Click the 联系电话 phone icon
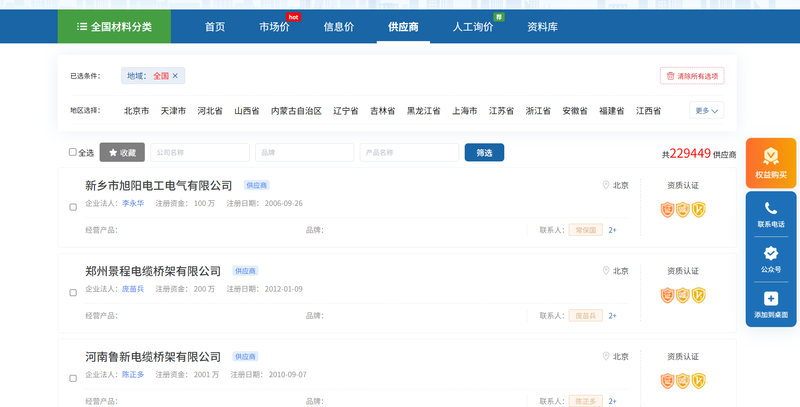The height and width of the screenshot is (407, 800). point(771,208)
